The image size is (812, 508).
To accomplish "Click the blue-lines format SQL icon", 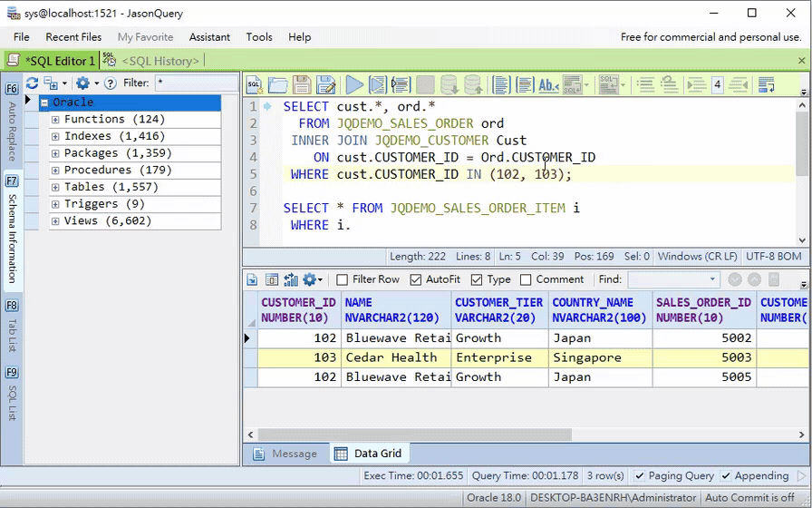I will click(x=501, y=84).
